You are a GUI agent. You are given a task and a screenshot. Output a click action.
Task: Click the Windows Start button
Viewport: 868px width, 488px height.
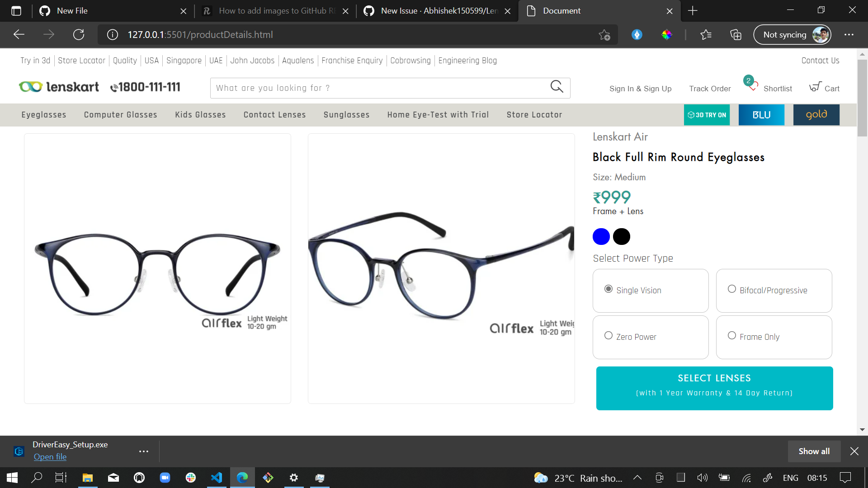pos(12,478)
